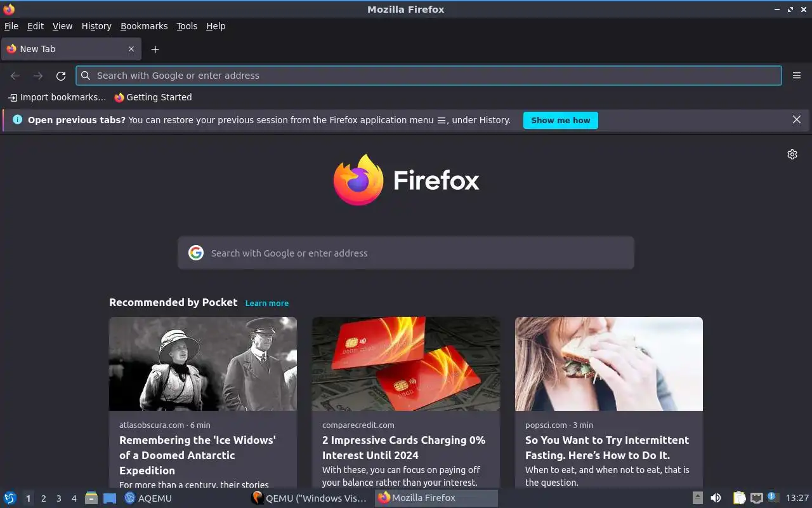This screenshot has width=812, height=508.
Task: Open the Firefox hamburger application menu
Action: 797,76
